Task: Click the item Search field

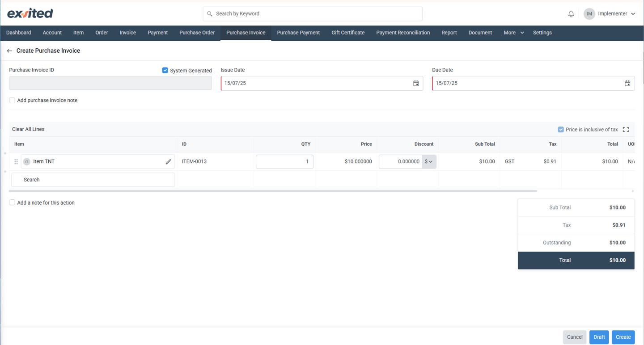Action: coord(93,180)
